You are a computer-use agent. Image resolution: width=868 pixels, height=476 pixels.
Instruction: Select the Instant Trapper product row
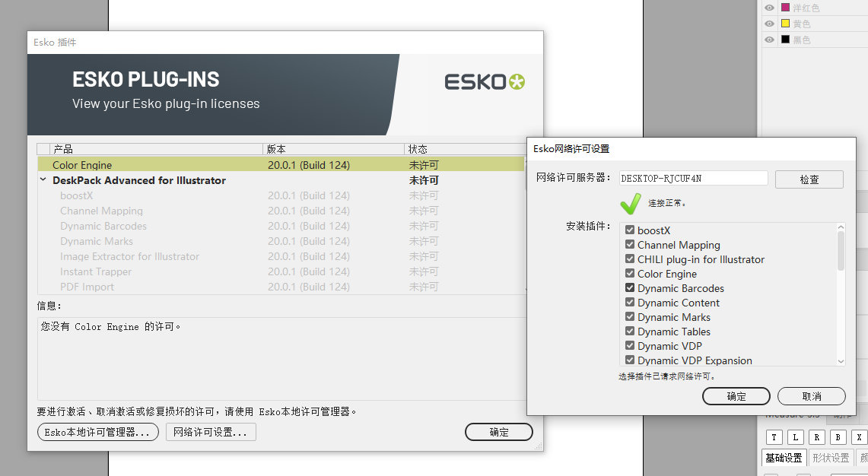(281, 271)
